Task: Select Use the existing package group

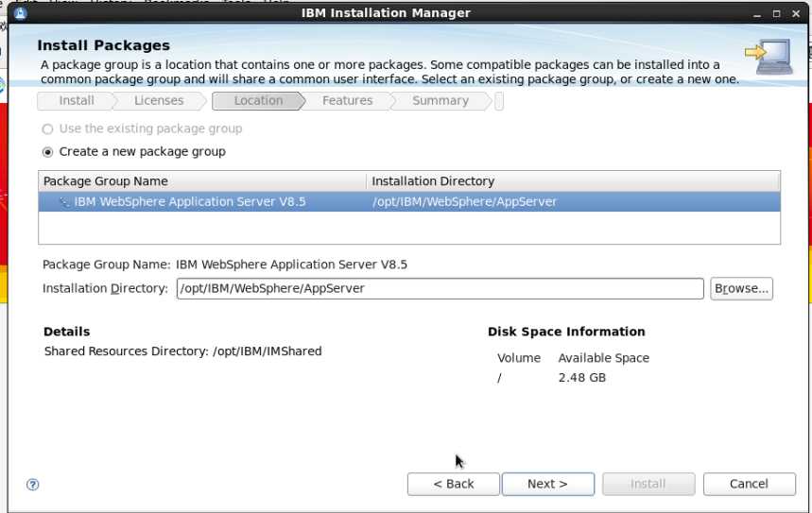Action: click(48, 129)
